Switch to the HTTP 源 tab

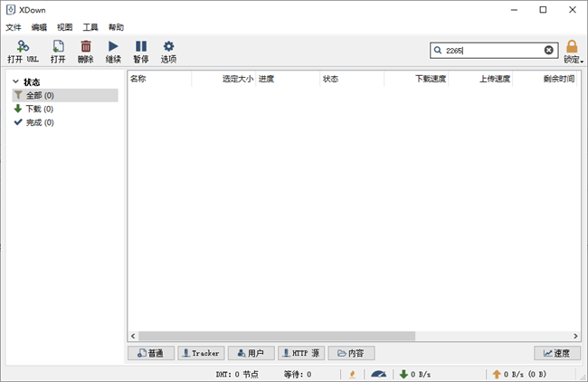(x=301, y=353)
